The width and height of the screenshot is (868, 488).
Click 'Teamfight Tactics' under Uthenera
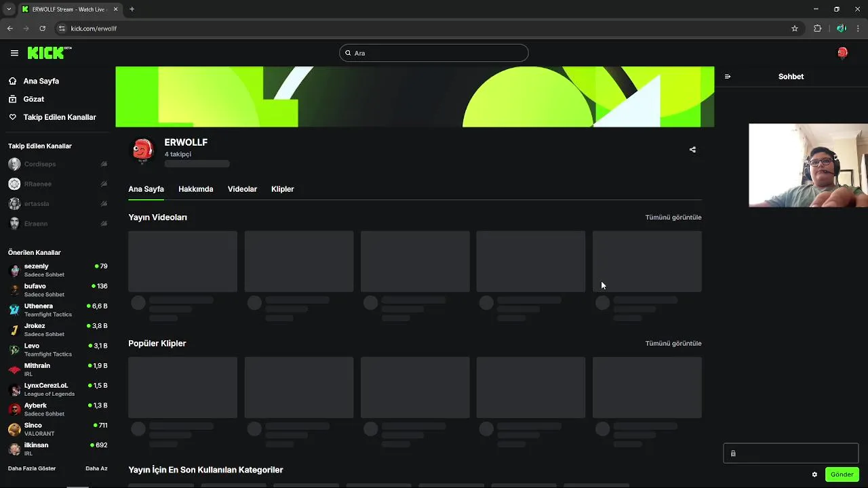pyautogui.click(x=48, y=314)
